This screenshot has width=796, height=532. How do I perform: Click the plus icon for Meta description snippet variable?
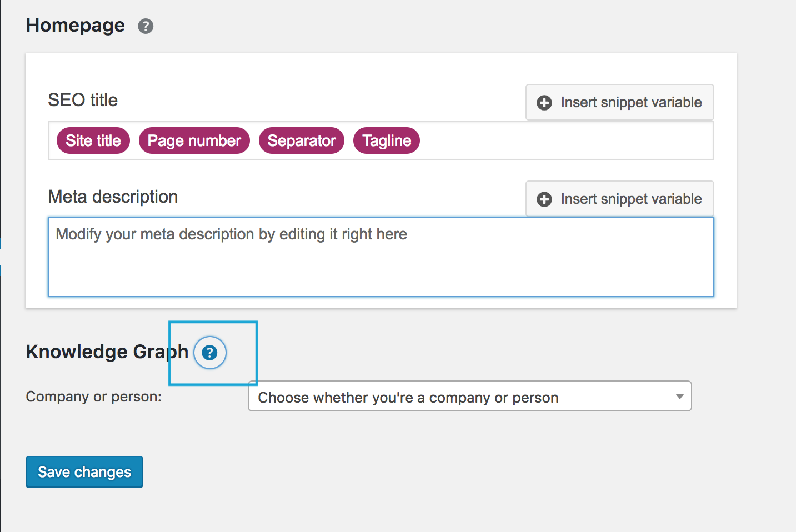(543, 199)
